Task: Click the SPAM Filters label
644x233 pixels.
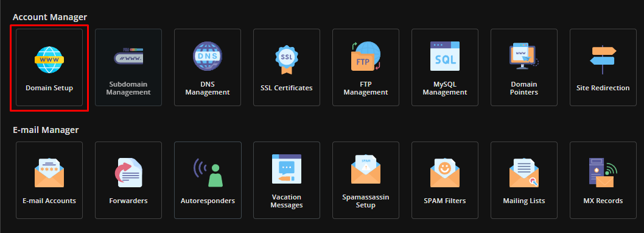Action: (x=445, y=201)
